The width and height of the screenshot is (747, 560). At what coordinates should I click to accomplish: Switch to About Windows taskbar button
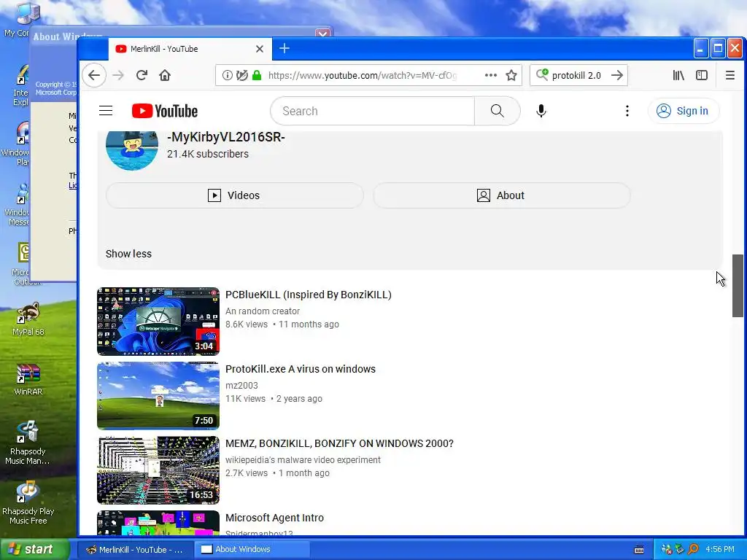[x=252, y=550]
